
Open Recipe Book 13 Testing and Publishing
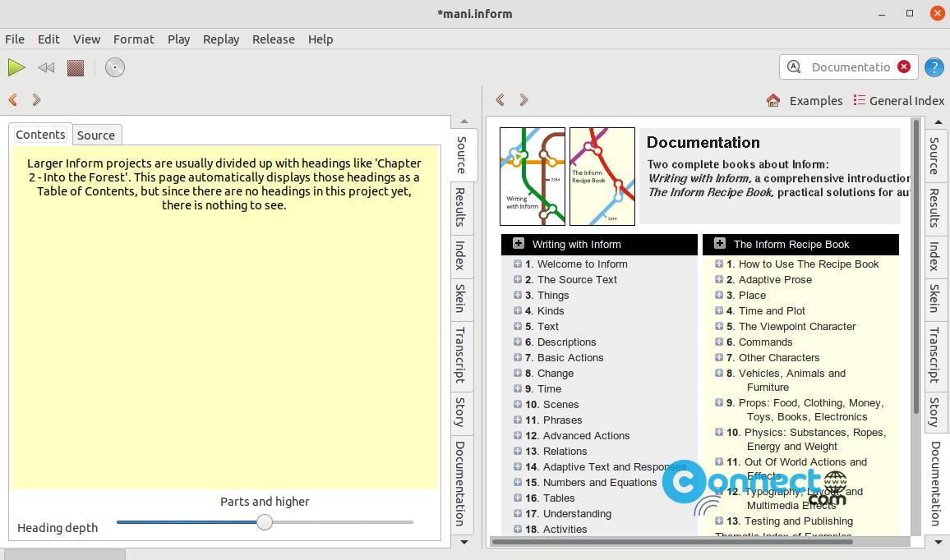[x=799, y=521]
